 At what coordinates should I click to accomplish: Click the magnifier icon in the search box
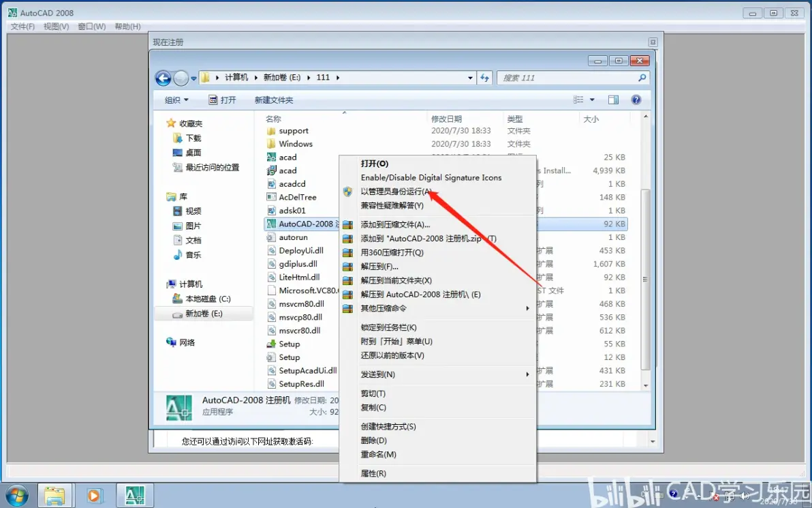pyautogui.click(x=642, y=78)
